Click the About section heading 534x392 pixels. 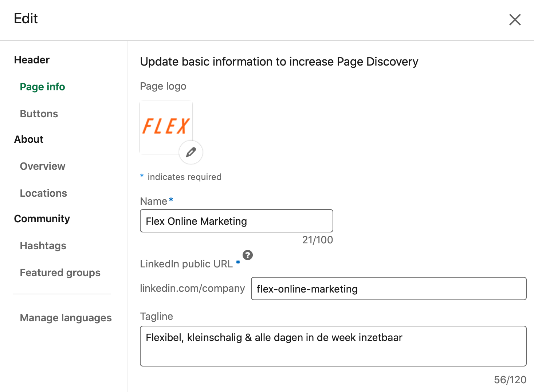[x=29, y=139]
